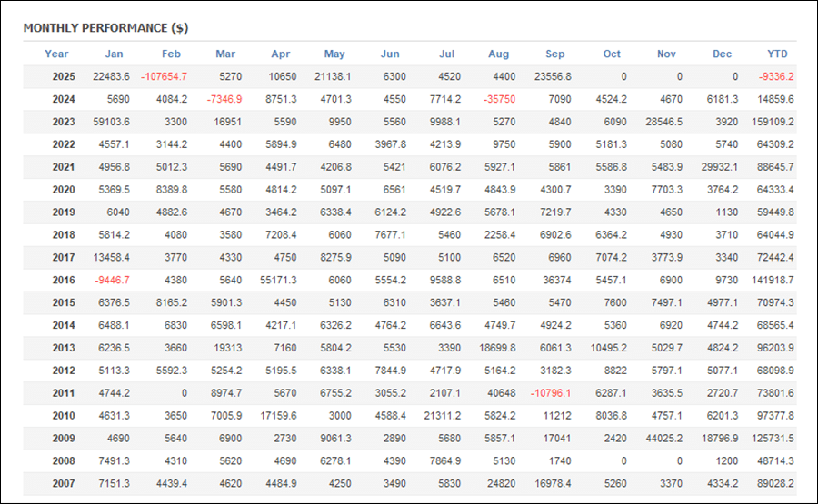The image size is (818, 504).
Task: Select the 2025 year row label
Action: [x=64, y=76]
